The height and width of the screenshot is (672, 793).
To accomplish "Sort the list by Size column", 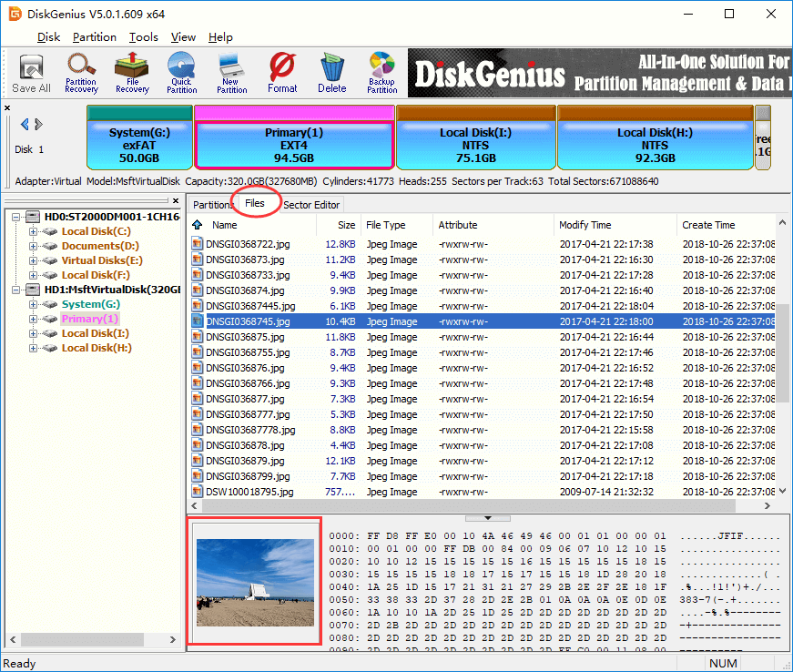I will coord(346,225).
